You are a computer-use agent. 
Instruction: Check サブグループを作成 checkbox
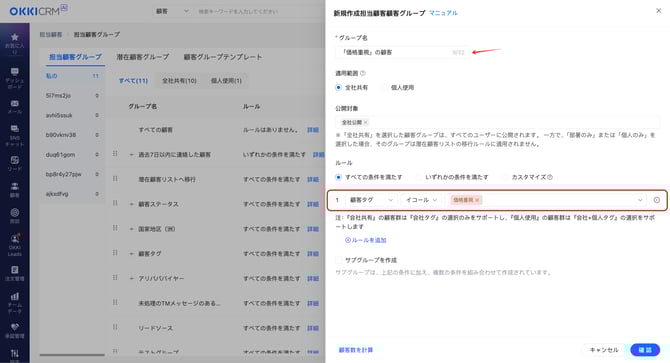pos(338,260)
